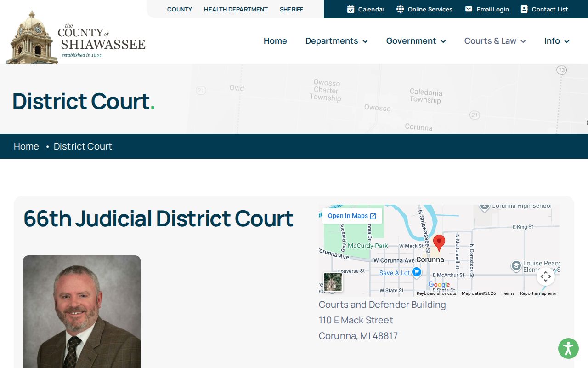Click the map camera controls icon
The width and height of the screenshot is (588, 368).
point(545,276)
